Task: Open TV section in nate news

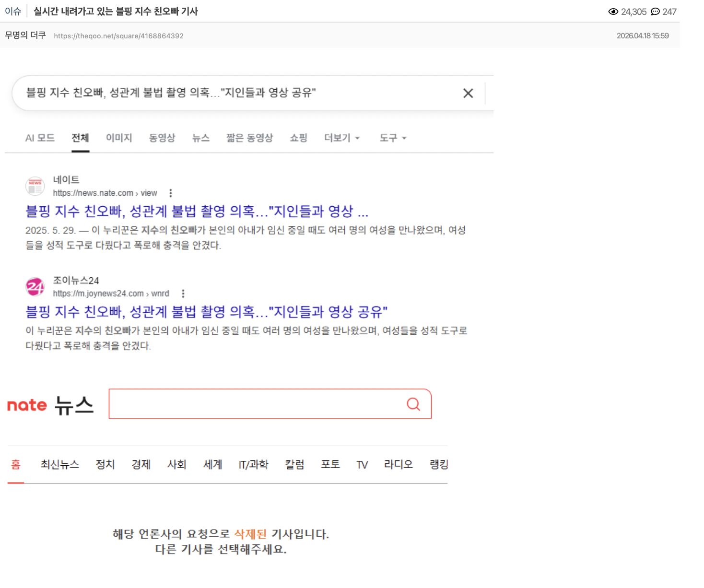Action: [x=362, y=464]
